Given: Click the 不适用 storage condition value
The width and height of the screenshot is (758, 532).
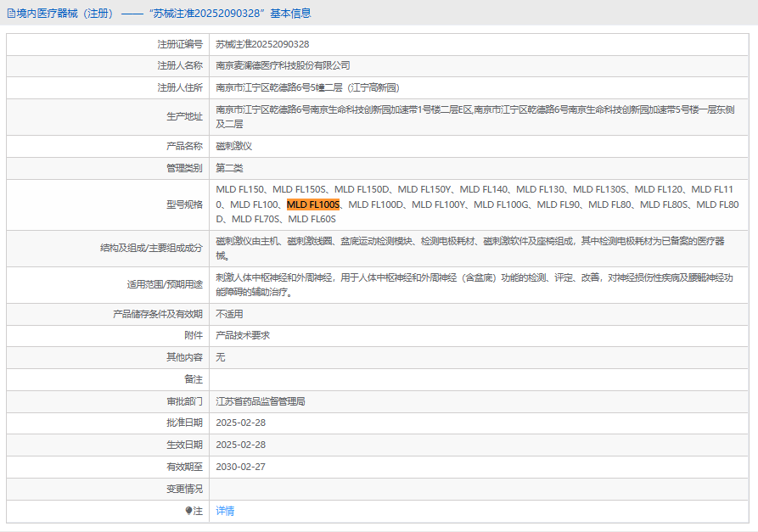Looking at the screenshot, I should tap(229, 314).
